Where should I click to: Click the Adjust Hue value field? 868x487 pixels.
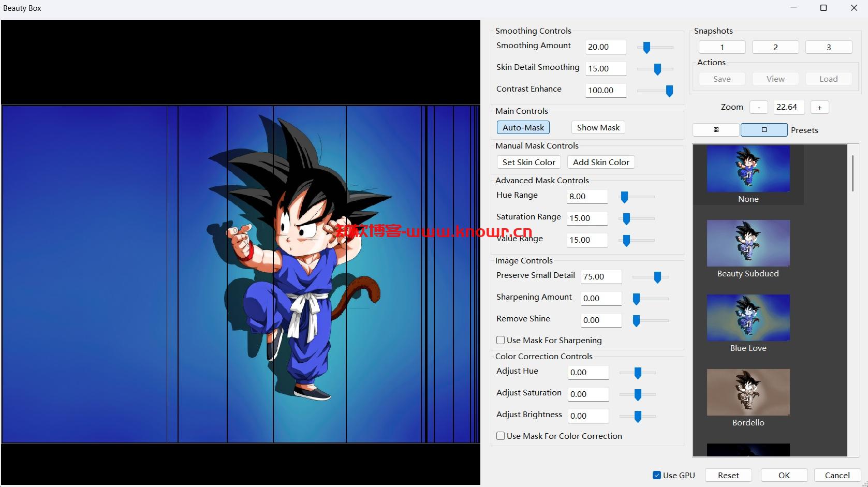click(x=588, y=373)
